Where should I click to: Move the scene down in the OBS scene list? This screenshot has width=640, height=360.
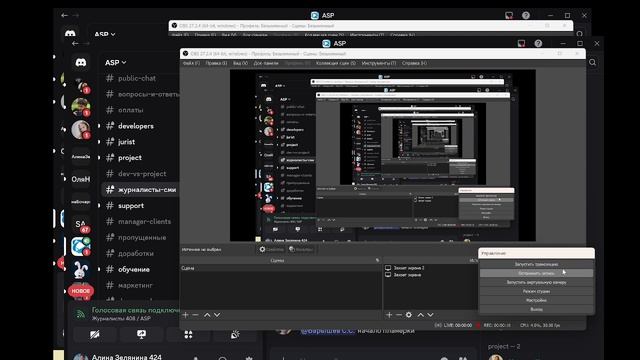[x=217, y=315]
